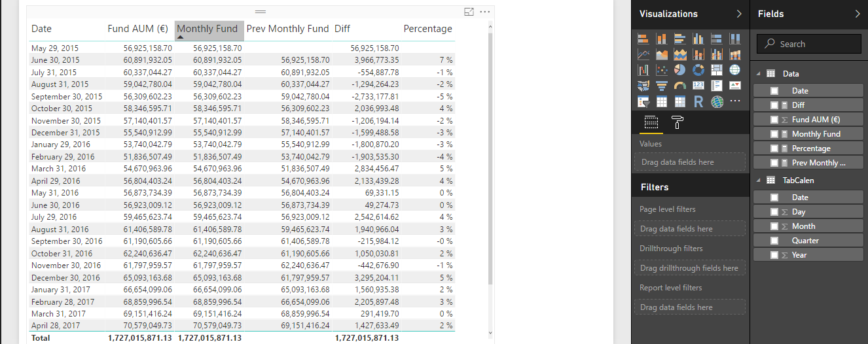Image resolution: width=868 pixels, height=344 pixels.
Task: Select the Table visualization
Action: pyautogui.click(x=662, y=101)
